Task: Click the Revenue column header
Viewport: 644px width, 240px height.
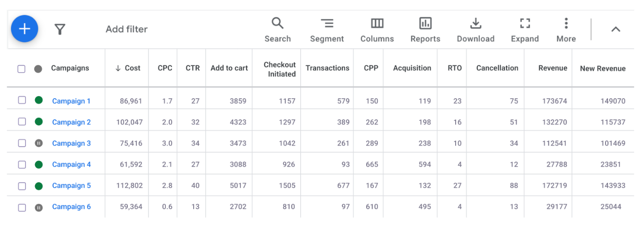Action: (553, 68)
